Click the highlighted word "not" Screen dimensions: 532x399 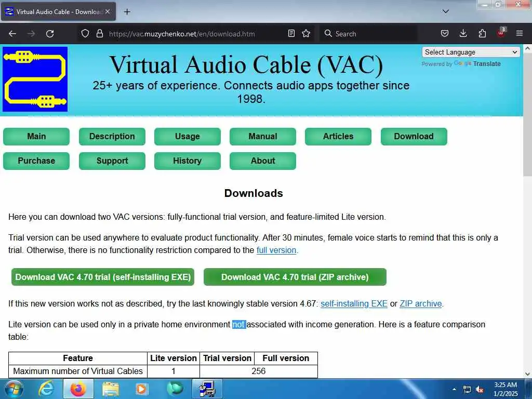[x=239, y=324]
